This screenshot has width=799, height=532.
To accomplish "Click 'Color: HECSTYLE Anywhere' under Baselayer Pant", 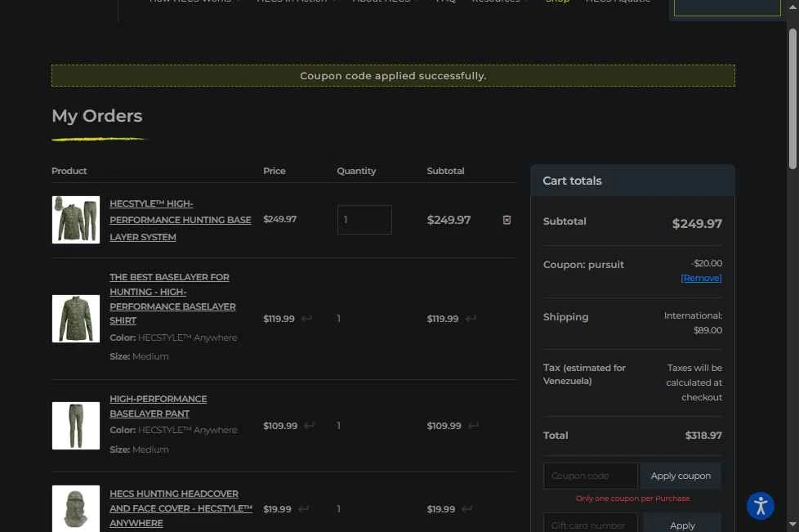I will tap(173, 430).
